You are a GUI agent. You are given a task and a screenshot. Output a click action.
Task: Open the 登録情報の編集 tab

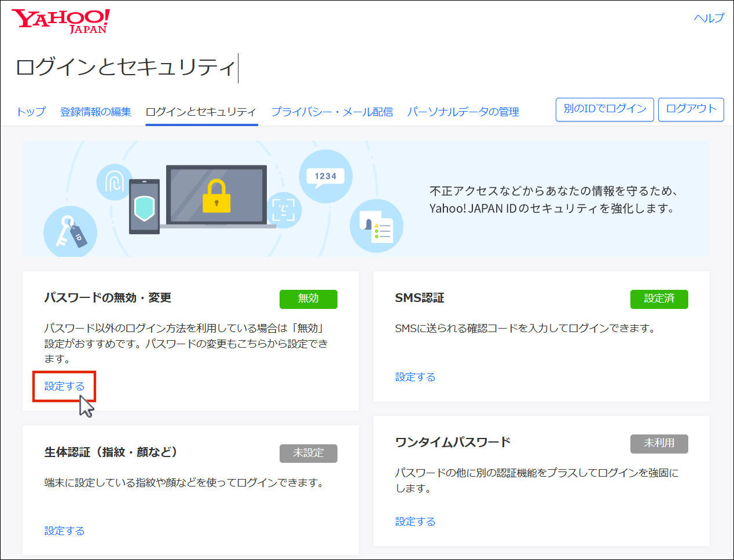[96, 112]
